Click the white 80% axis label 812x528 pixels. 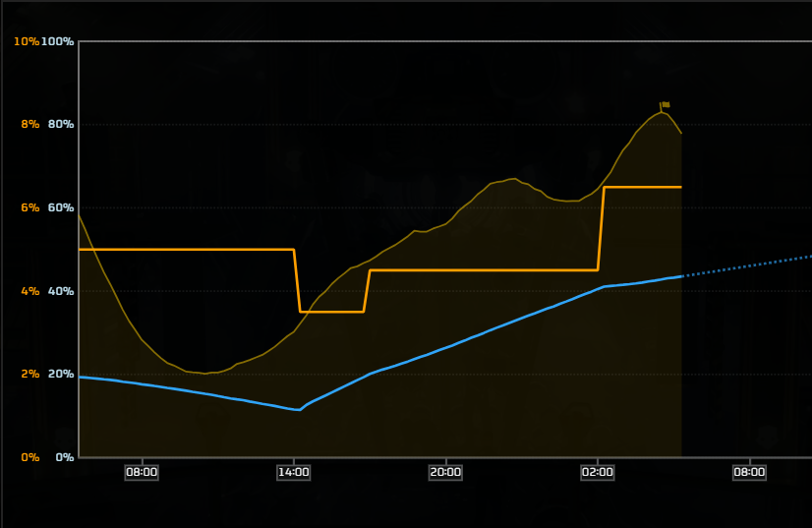pos(61,124)
